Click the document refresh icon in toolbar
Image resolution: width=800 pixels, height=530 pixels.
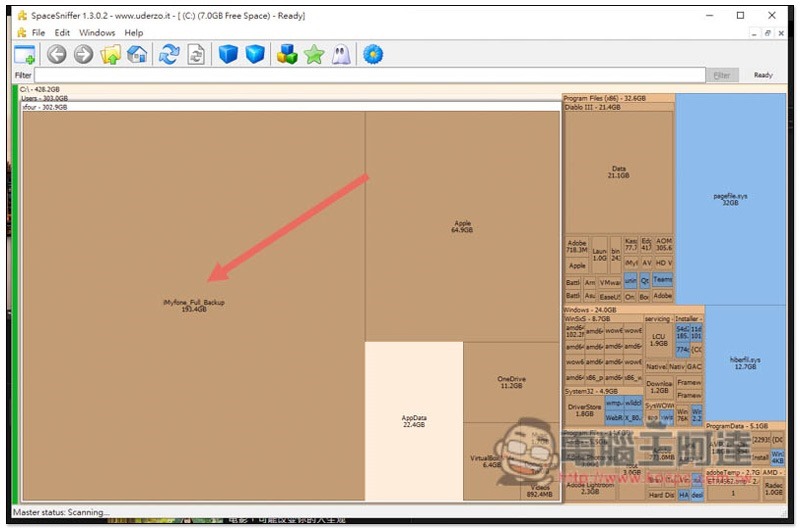point(196,54)
